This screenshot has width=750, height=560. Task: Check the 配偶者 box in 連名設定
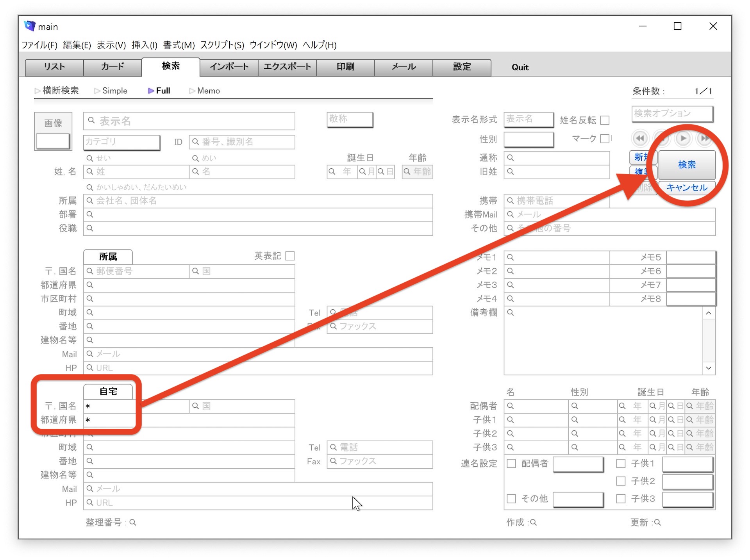[x=511, y=464]
